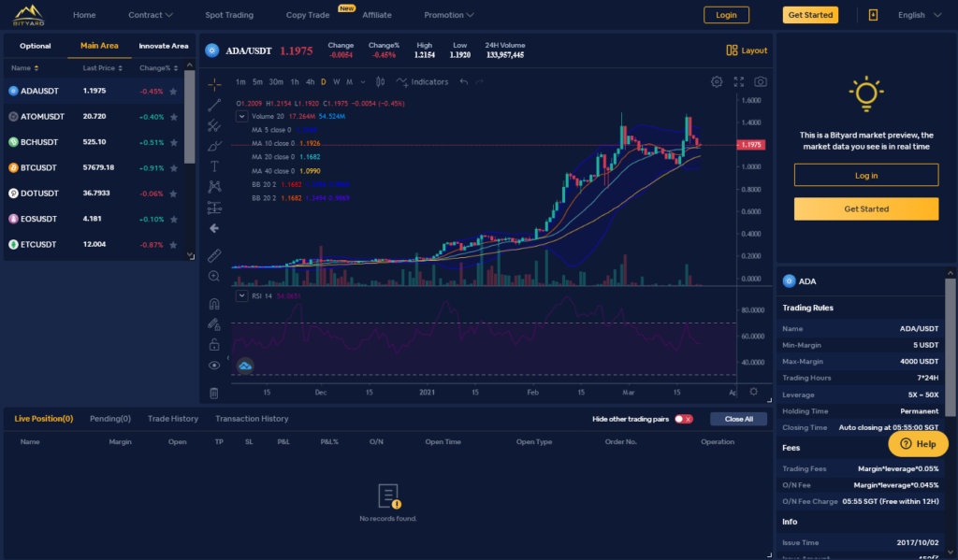Open the Transaction History tab
Viewport: 958px width, 560px height.
252,419
